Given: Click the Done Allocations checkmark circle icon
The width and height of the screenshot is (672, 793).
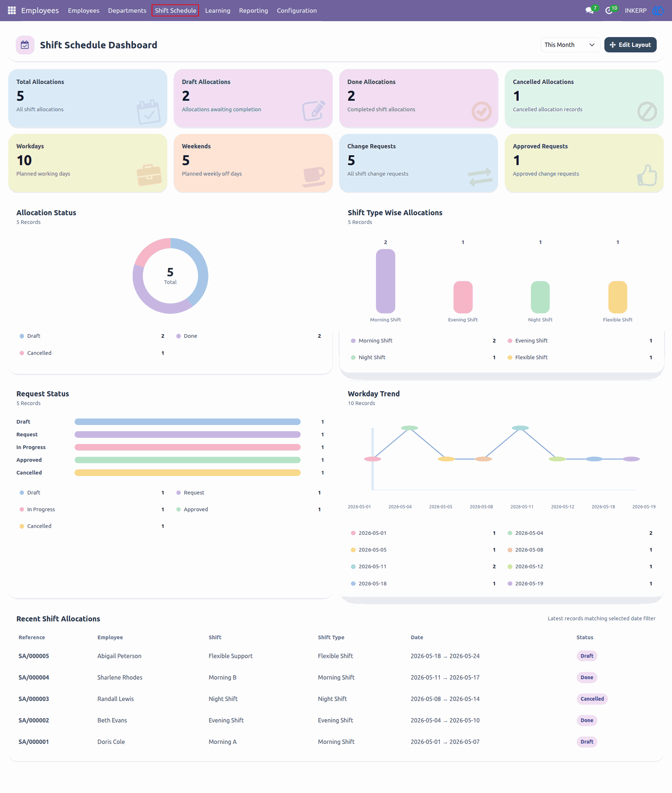Looking at the screenshot, I should point(482,112).
